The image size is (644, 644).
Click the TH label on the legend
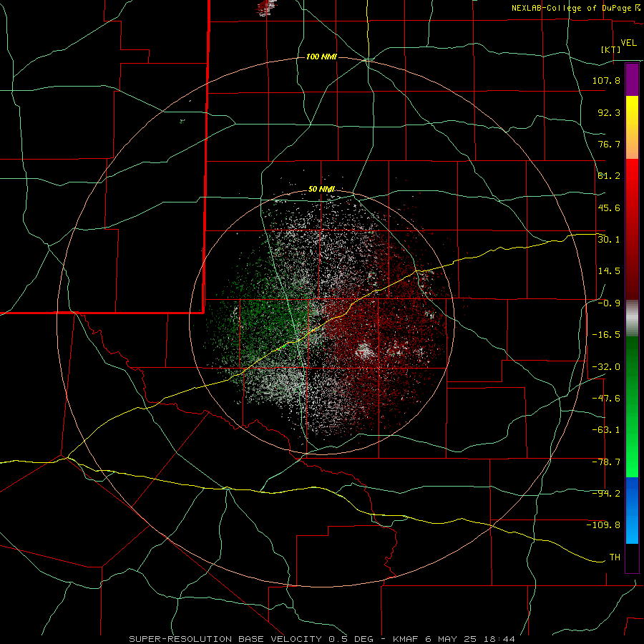(615, 557)
